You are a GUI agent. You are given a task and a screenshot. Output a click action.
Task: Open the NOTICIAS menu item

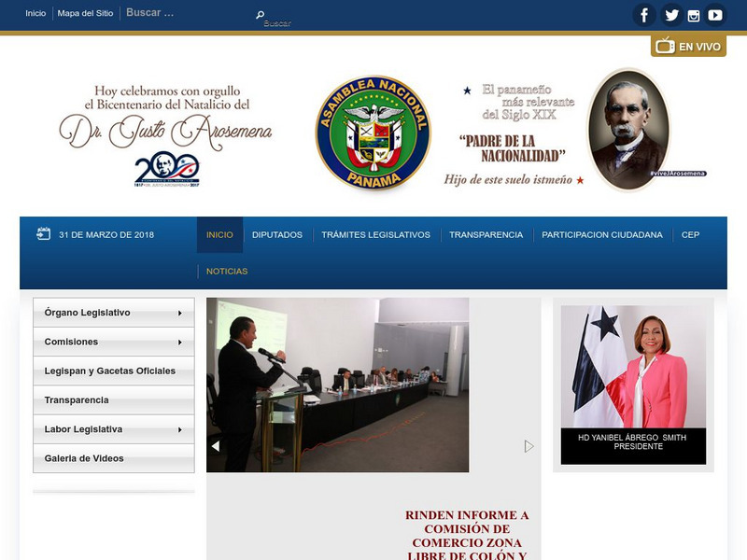point(227,270)
